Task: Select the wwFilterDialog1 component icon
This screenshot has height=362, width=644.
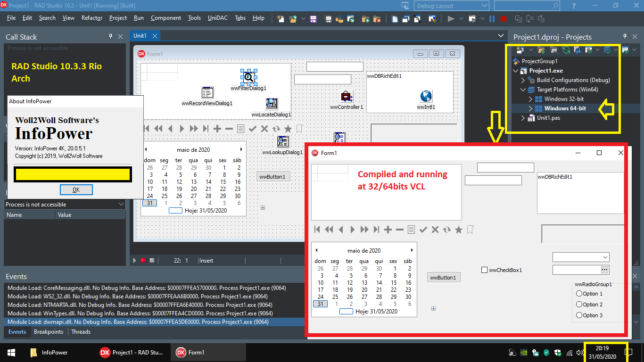Action: click(x=248, y=77)
